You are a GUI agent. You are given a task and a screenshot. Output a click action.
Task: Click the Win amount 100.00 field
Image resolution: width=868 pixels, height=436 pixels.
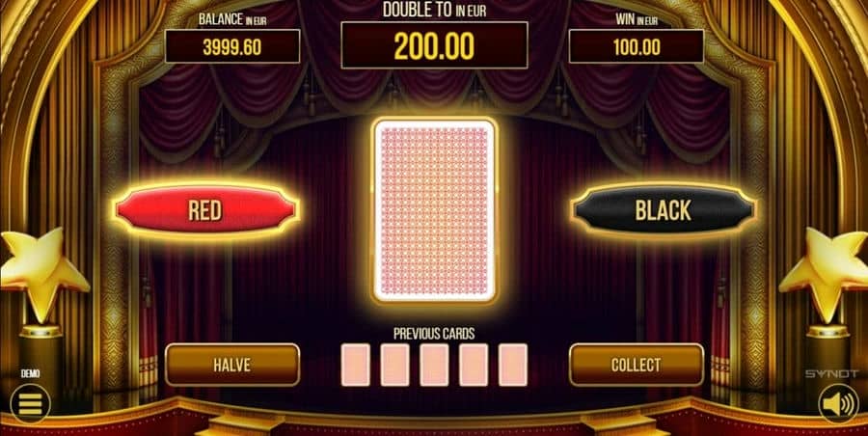coord(637,46)
